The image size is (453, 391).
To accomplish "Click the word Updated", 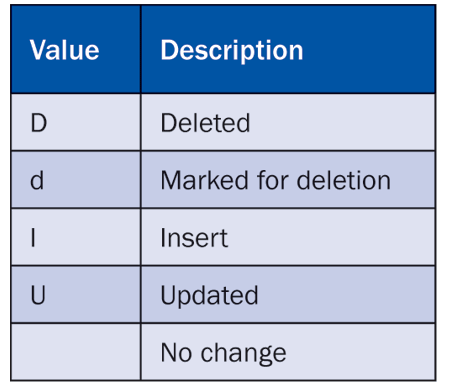I will tap(210, 296).
